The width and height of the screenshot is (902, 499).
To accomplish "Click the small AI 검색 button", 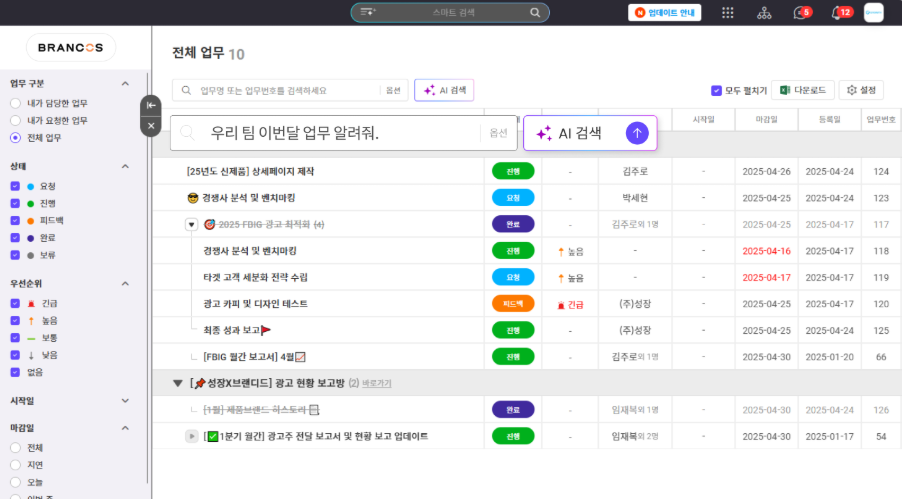I will point(444,90).
